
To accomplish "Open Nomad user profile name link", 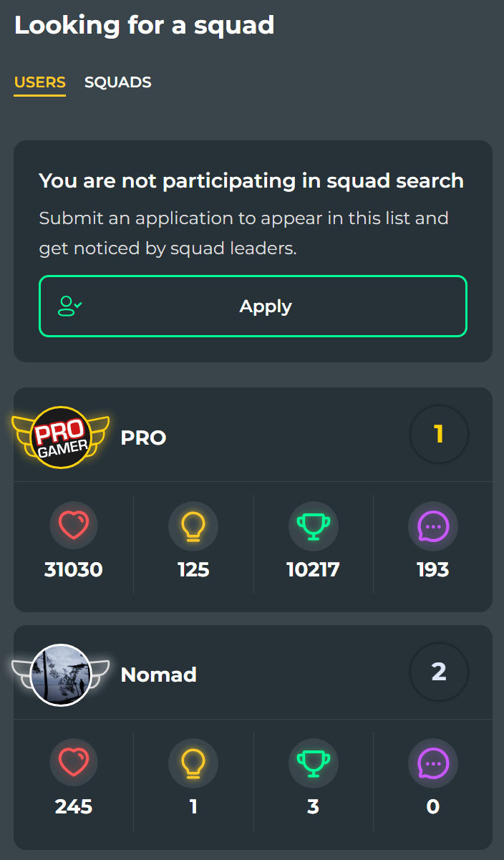I will click(158, 675).
